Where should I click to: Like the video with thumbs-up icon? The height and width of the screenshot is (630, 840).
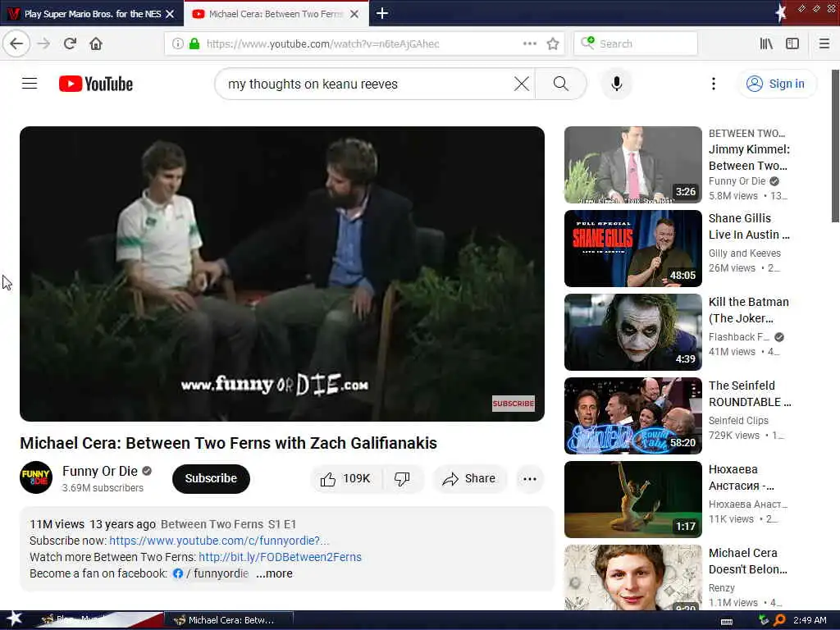pyautogui.click(x=345, y=478)
